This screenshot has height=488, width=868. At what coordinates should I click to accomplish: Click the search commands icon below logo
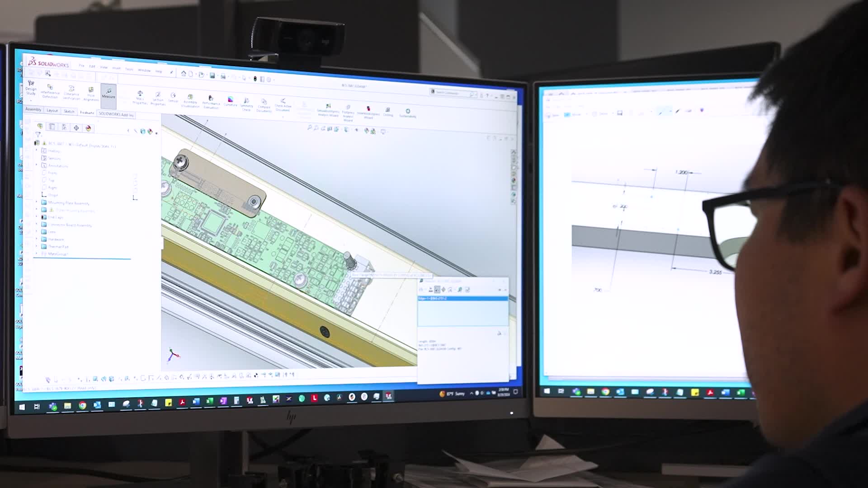click(48, 74)
